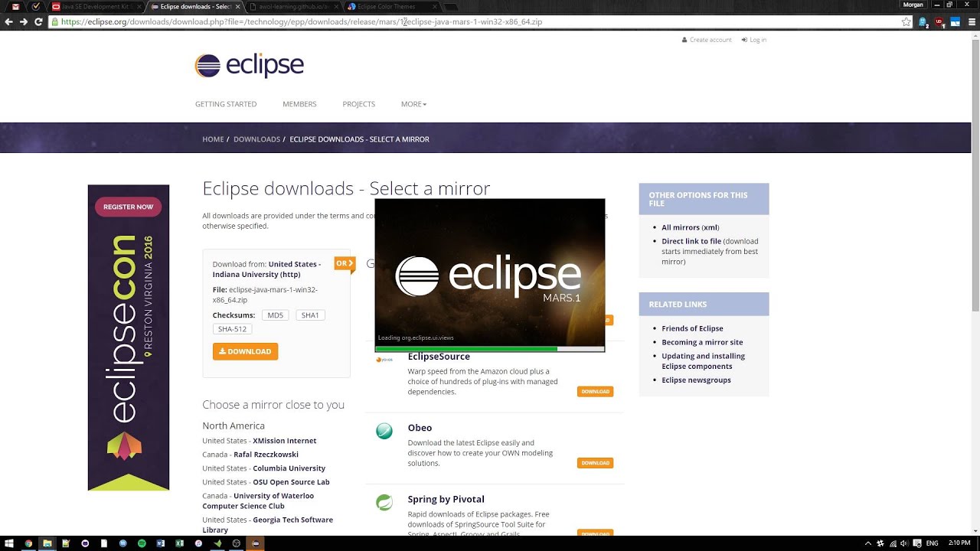Open Notepad++ from the taskbar
The image size is (980, 551).
coord(66,543)
